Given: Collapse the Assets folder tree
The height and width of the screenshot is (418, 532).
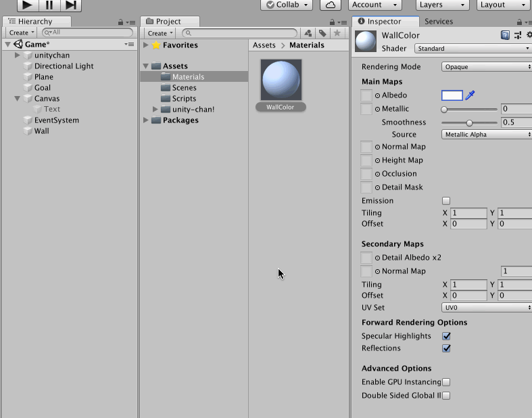Looking at the screenshot, I should point(146,66).
